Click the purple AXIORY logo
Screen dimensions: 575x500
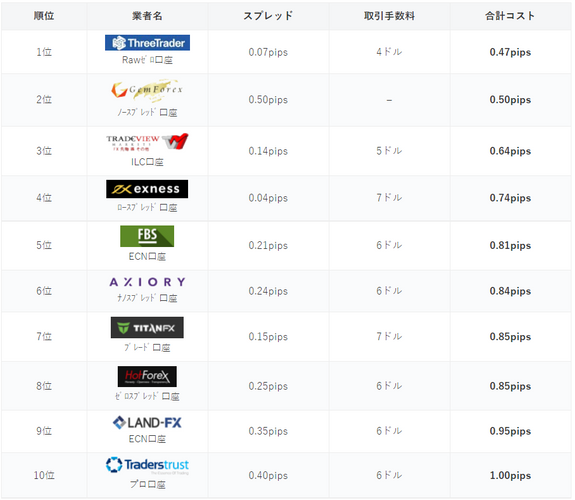(x=147, y=282)
